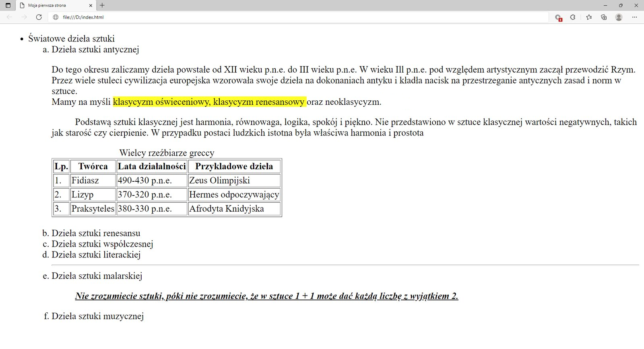Click table header 'Twórca'
This screenshot has width=644, height=349.
click(x=93, y=166)
